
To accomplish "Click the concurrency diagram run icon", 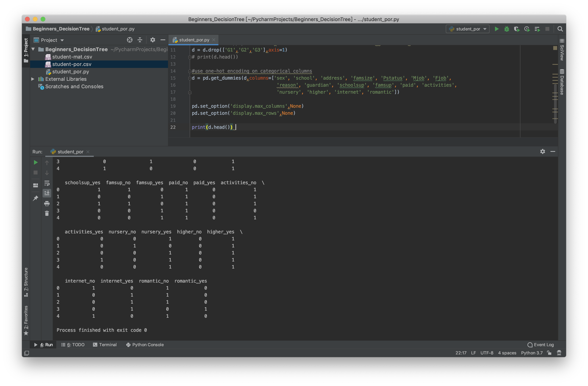I will click(537, 29).
